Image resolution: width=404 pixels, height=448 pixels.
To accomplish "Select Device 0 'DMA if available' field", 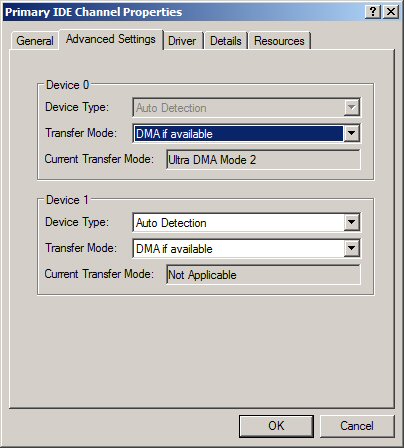I will coord(246,133).
